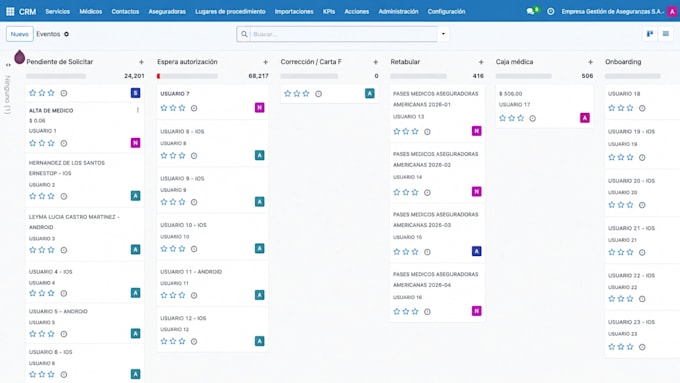Image resolution: width=680 pixels, height=383 pixels.
Task: Add card in Caja médica column
Action: coord(590,62)
